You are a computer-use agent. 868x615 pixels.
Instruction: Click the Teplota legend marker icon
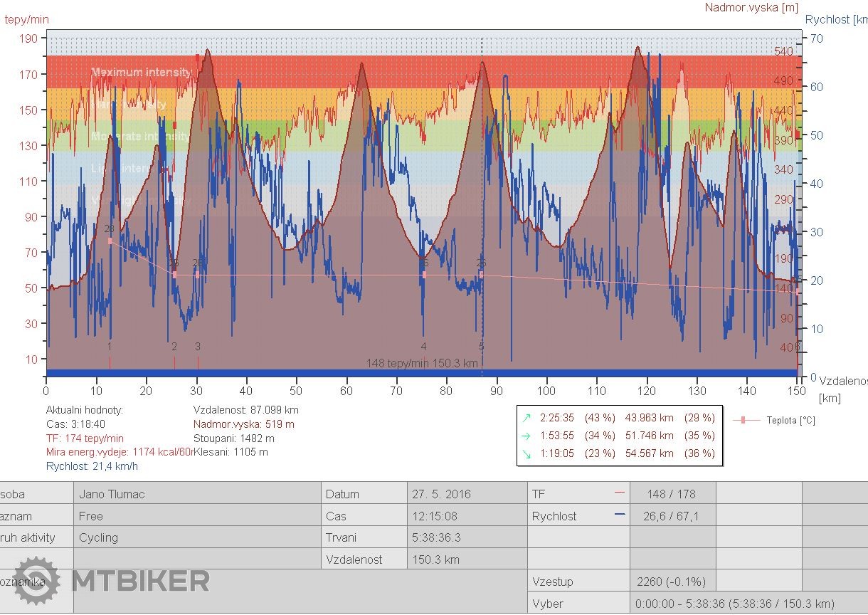743,420
